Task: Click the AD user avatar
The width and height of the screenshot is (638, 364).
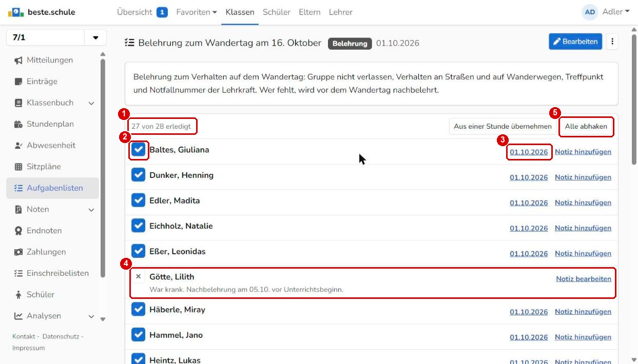Action: click(x=590, y=12)
